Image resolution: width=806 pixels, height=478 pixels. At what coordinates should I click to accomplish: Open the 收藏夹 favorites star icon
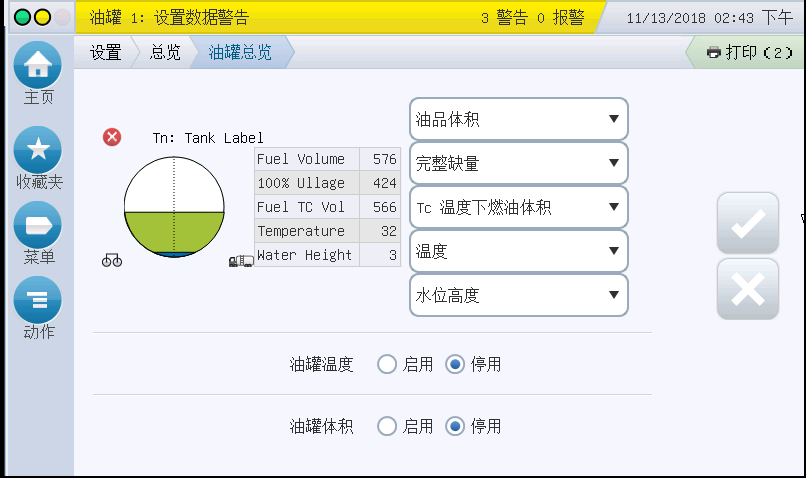pyautogui.click(x=38, y=150)
